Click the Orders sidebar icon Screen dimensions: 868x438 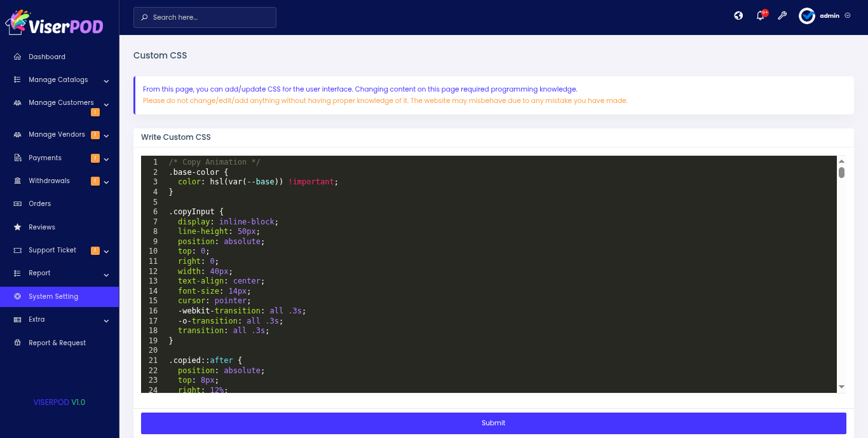point(17,204)
